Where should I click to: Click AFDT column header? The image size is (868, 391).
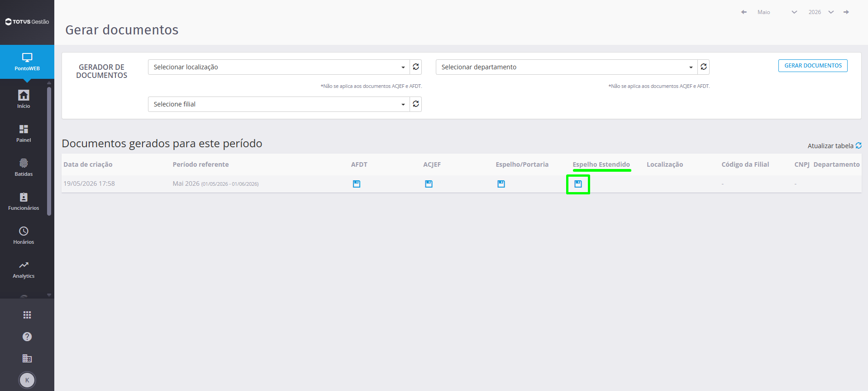359,164
